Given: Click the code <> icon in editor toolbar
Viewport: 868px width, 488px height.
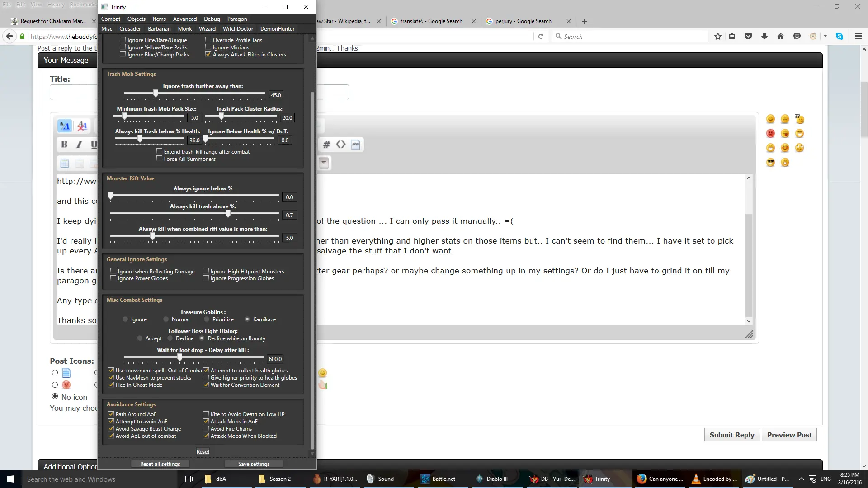Looking at the screenshot, I should tap(341, 145).
